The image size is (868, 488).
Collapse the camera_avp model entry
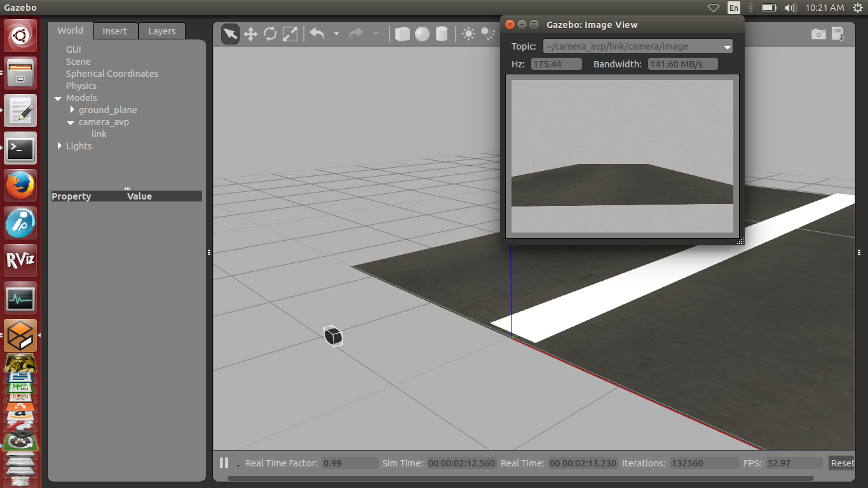coord(70,122)
